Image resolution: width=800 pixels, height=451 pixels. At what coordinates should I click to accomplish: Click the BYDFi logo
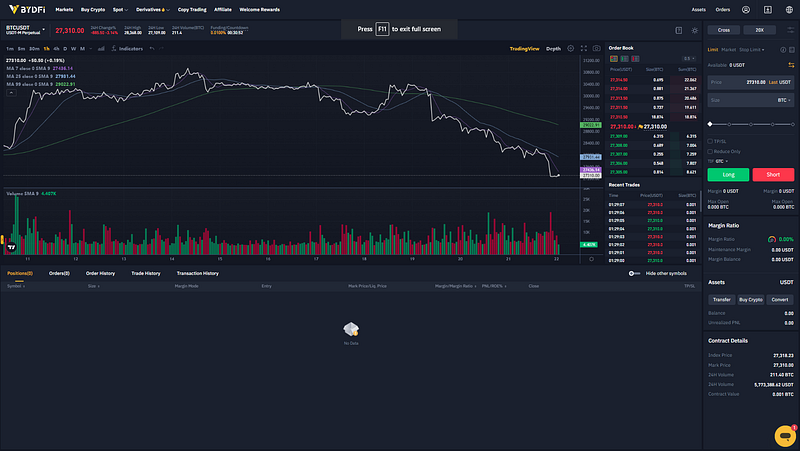27,9
